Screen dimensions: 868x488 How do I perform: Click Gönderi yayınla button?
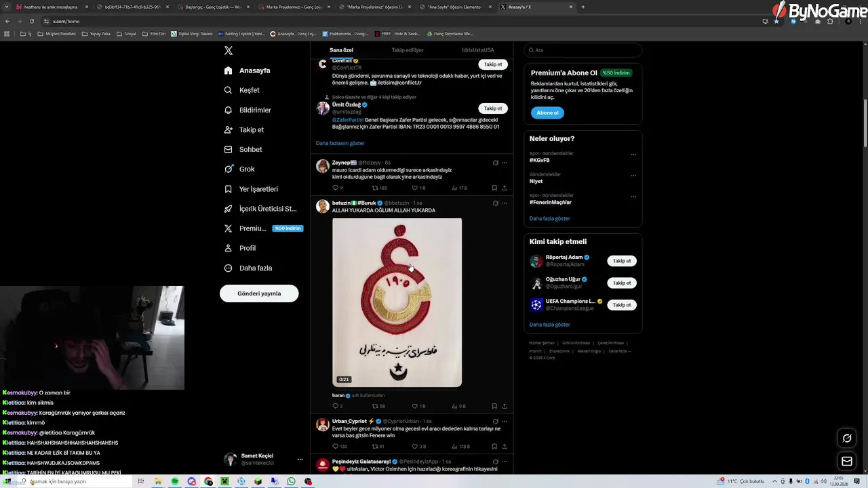259,293
